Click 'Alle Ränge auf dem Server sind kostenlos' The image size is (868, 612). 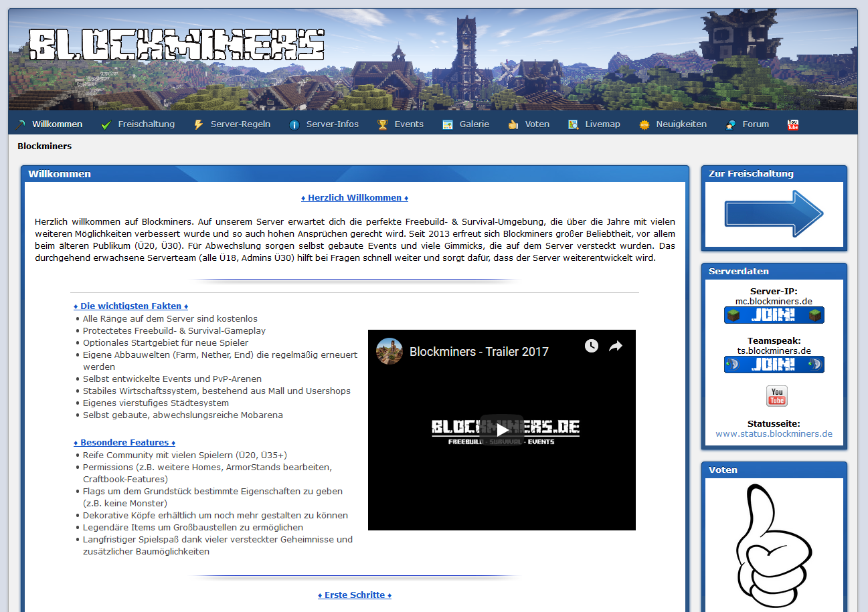click(x=170, y=318)
